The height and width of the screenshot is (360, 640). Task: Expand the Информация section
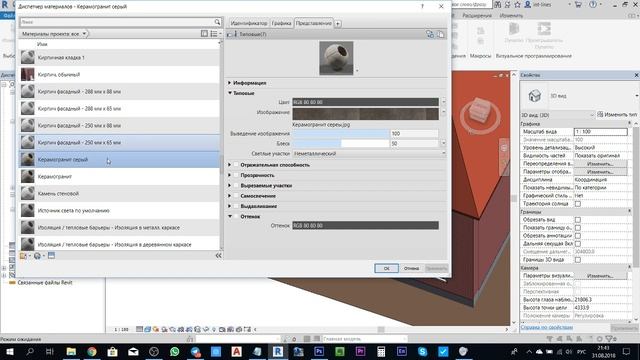230,83
